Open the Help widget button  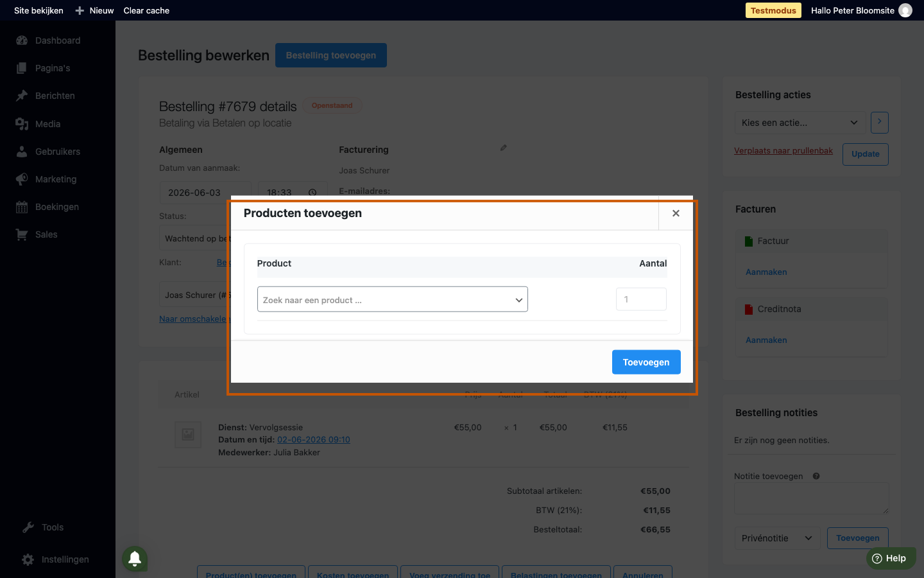(x=891, y=558)
